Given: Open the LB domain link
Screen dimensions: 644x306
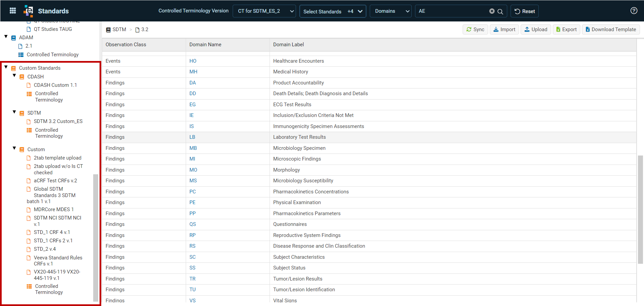Looking at the screenshot, I should click(192, 137).
